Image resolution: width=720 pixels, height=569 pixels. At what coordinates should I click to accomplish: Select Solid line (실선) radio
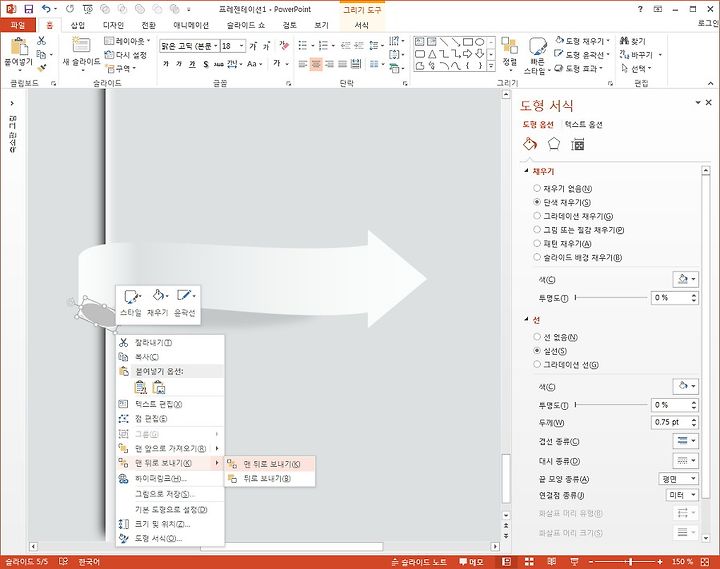[x=537, y=351]
